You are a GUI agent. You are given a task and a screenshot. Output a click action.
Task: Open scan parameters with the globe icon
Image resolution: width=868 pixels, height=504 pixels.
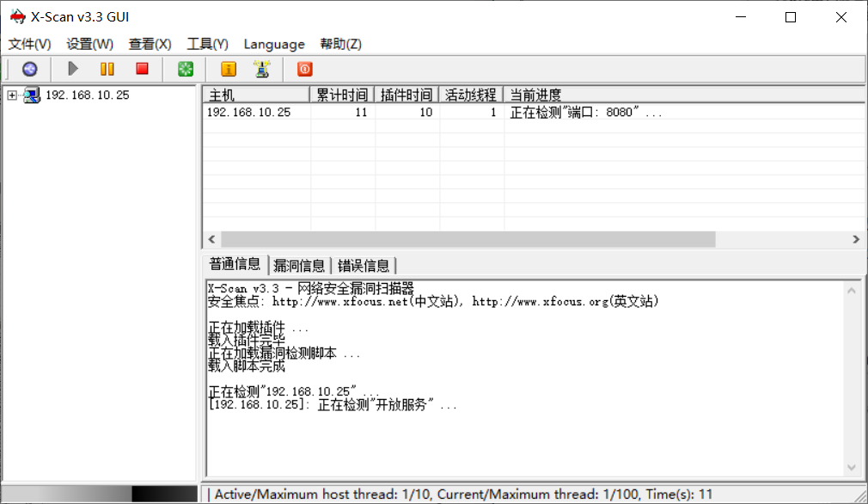pyautogui.click(x=28, y=69)
